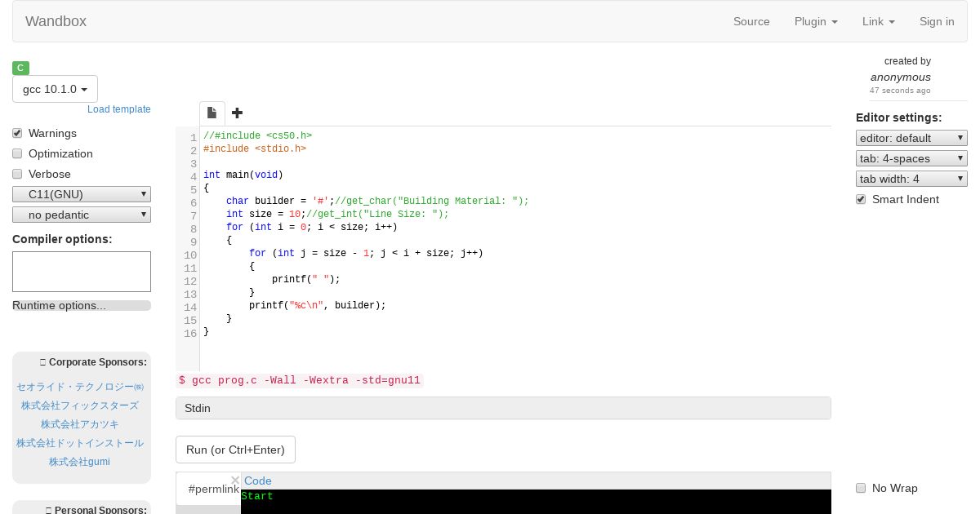980x514 pixels.
Task: Open the no pedantic dropdown
Action: (82, 215)
